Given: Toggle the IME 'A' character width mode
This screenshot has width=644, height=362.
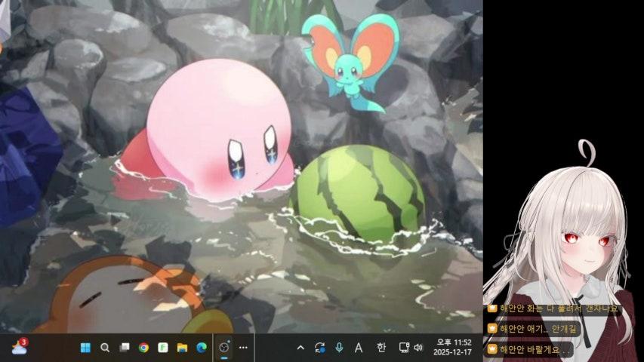Looking at the screenshot, I should (359, 348).
